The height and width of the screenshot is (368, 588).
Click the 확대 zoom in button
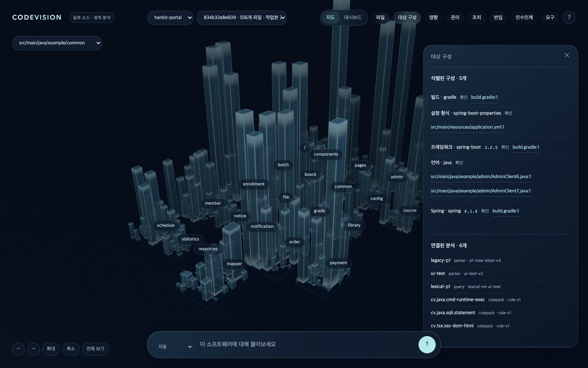(x=51, y=349)
